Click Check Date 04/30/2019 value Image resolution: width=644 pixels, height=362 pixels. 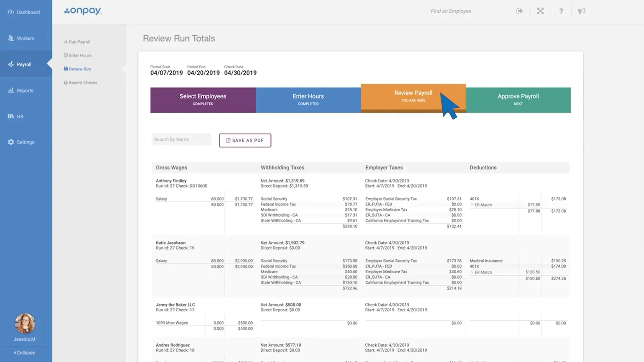[x=240, y=73]
